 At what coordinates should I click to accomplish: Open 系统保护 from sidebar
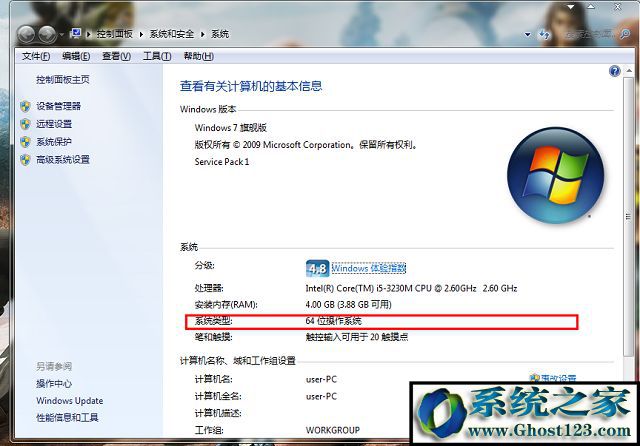(54, 142)
